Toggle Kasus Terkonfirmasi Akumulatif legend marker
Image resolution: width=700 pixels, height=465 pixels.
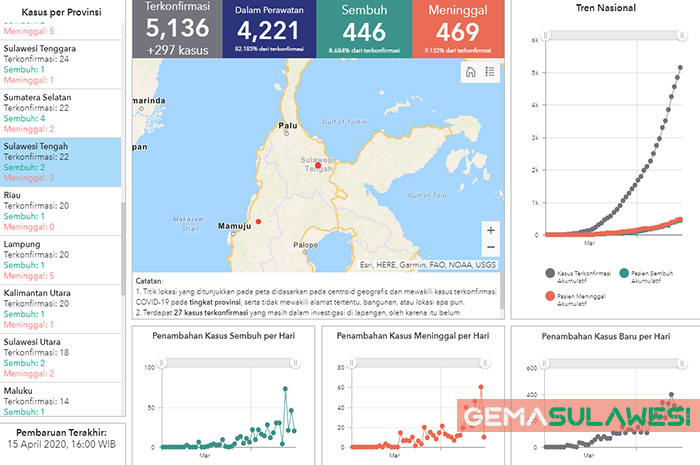tap(550, 273)
